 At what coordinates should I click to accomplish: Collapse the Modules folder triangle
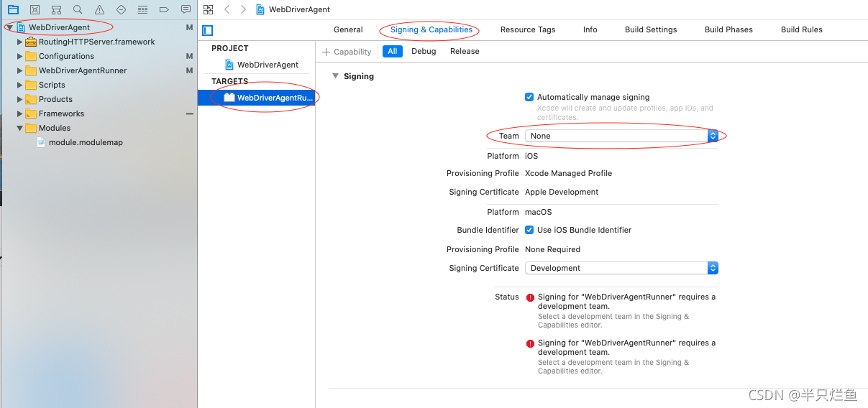20,128
